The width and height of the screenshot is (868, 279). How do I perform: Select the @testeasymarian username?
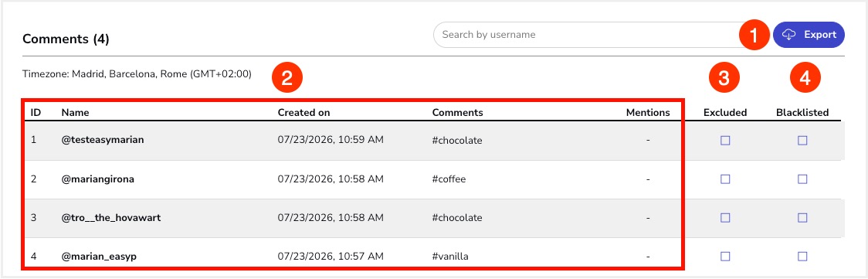point(103,140)
